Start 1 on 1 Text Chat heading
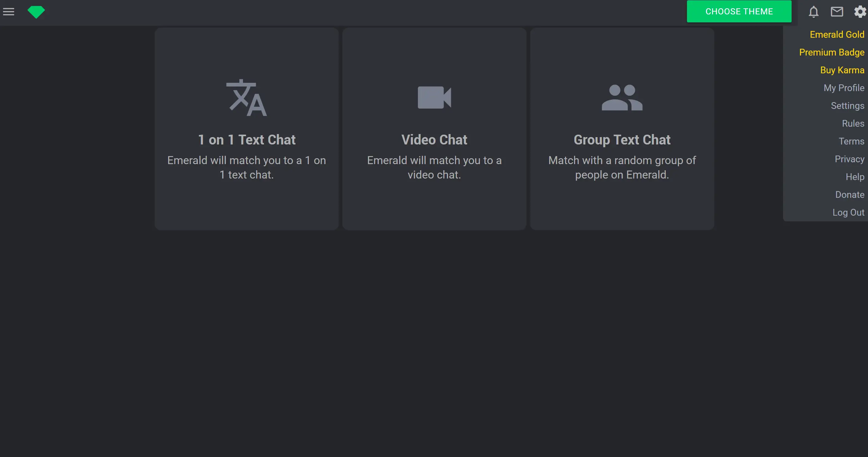The height and width of the screenshot is (457, 868). (x=247, y=140)
